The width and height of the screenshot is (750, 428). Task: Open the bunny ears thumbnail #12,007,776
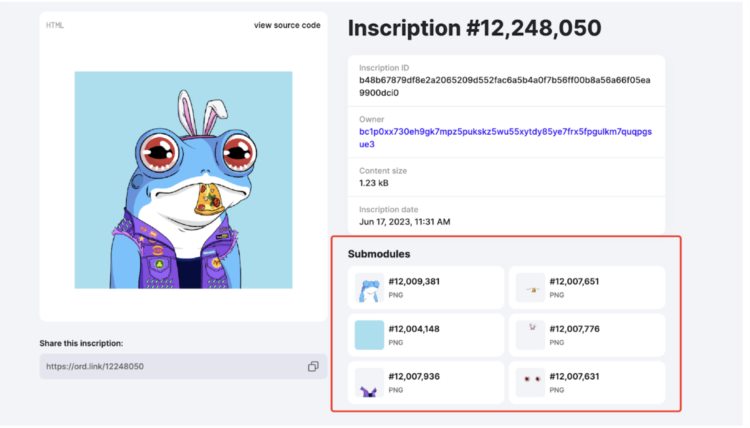click(531, 334)
